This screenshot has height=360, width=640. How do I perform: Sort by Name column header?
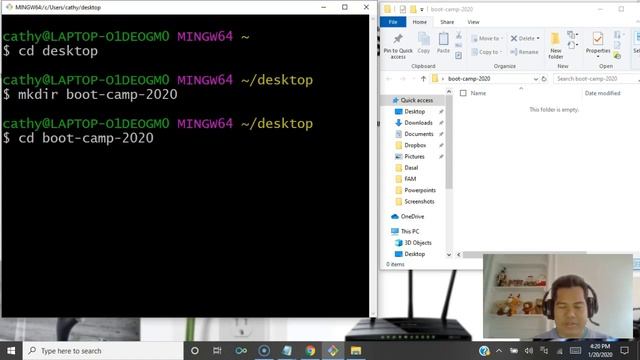click(478, 93)
